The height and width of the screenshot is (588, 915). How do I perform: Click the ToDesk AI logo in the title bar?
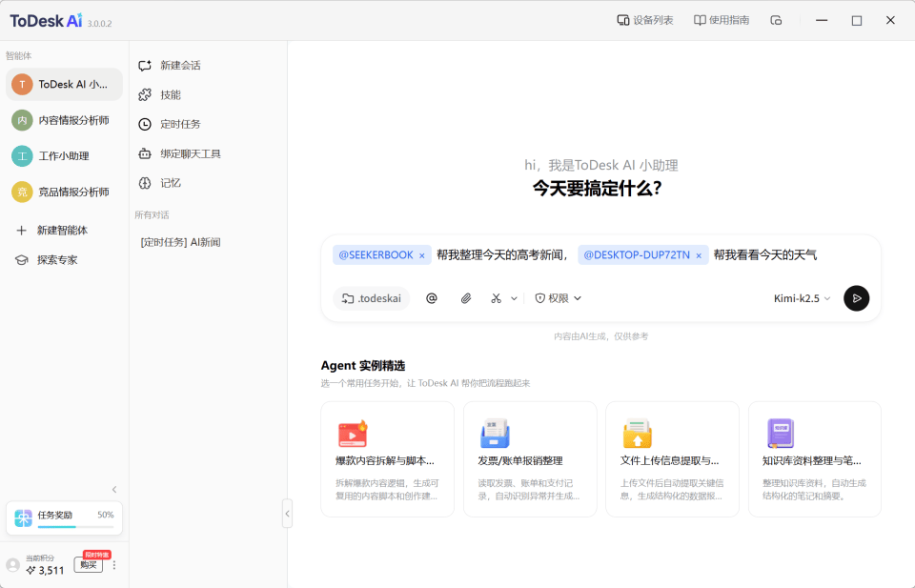pyautogui.click(x=46, y=21)
